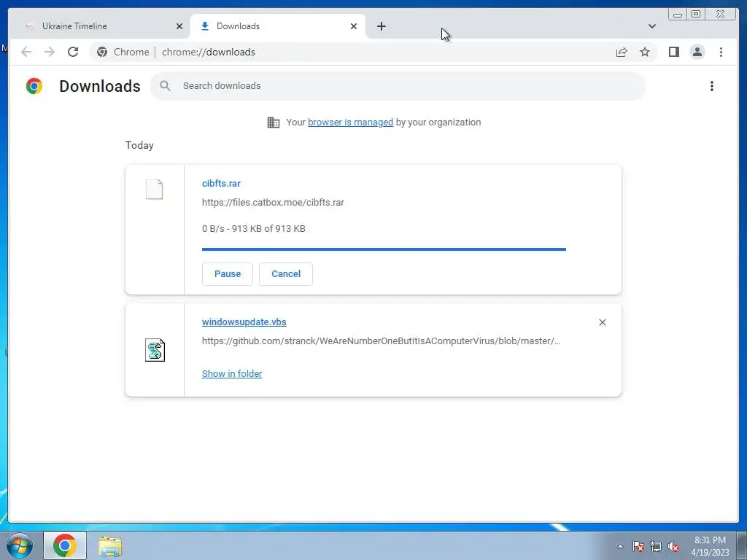Bookmark this tab with the star icon

pyautogui.click(x=645, y=52)
